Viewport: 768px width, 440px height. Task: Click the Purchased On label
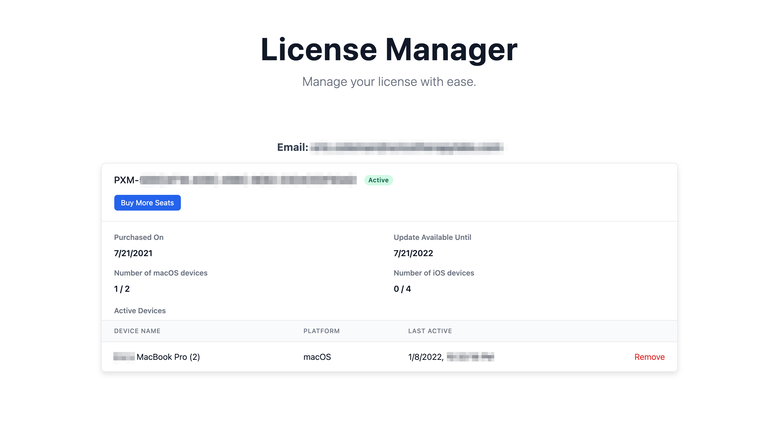tap(139, 237)
